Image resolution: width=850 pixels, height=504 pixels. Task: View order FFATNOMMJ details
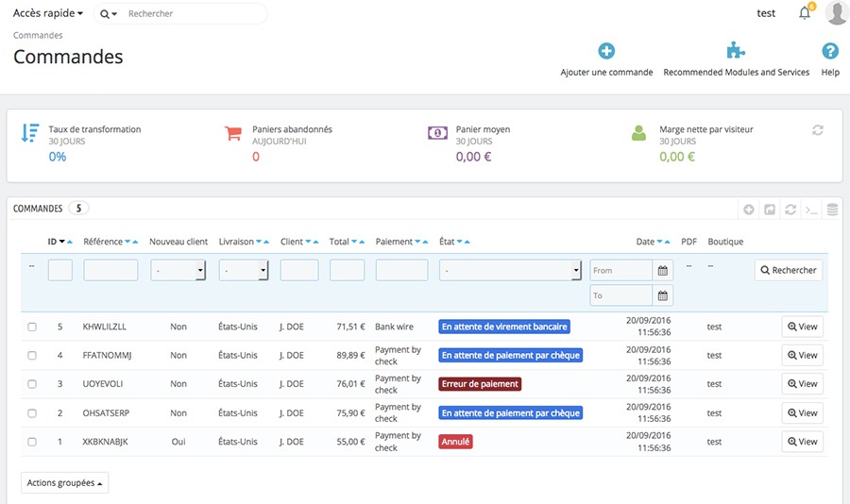[802, 356]
